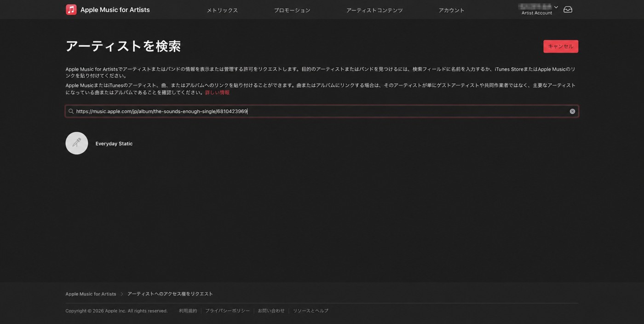Open the メトリックス menu
644x324 pixels.
pyautogui.click(x=222, y=10)
